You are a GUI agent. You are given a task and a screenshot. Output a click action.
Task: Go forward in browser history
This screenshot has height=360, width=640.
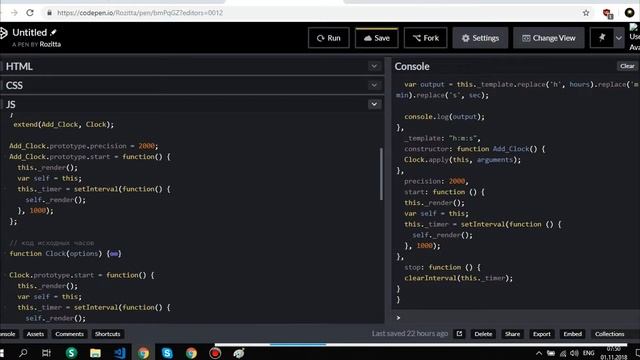(x=14, y=13)
